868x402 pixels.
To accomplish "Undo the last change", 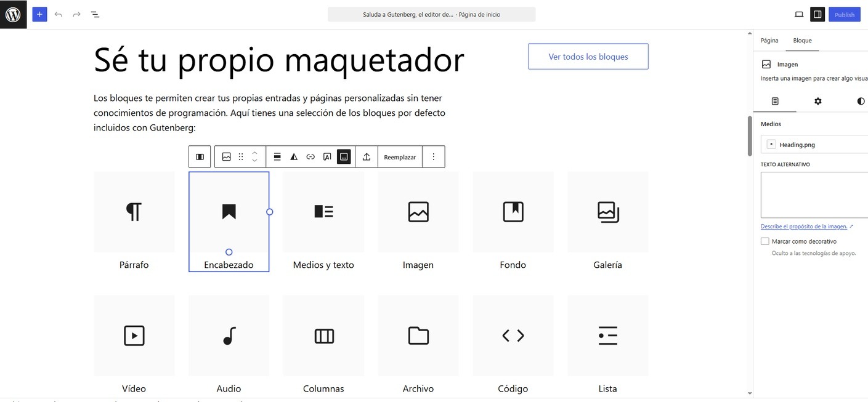I will 59,14.
